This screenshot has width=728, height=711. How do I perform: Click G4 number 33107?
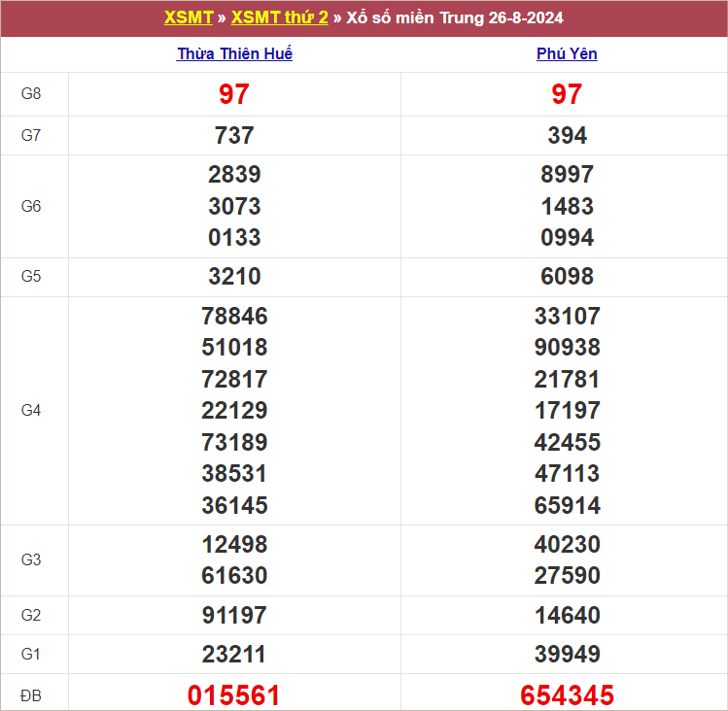click(567, 316)
